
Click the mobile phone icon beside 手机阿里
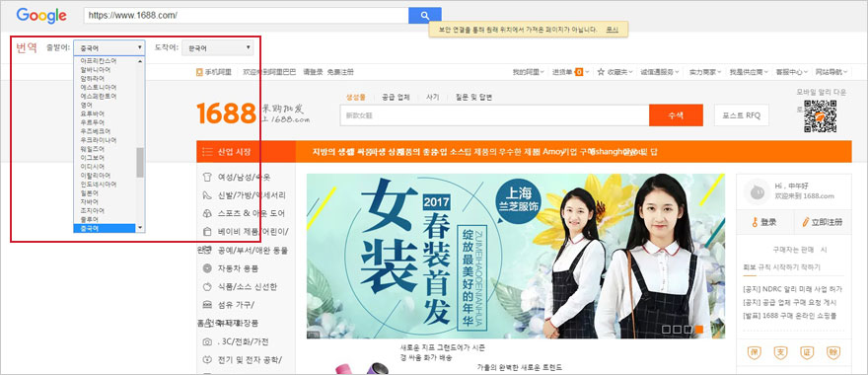(199, 72)
